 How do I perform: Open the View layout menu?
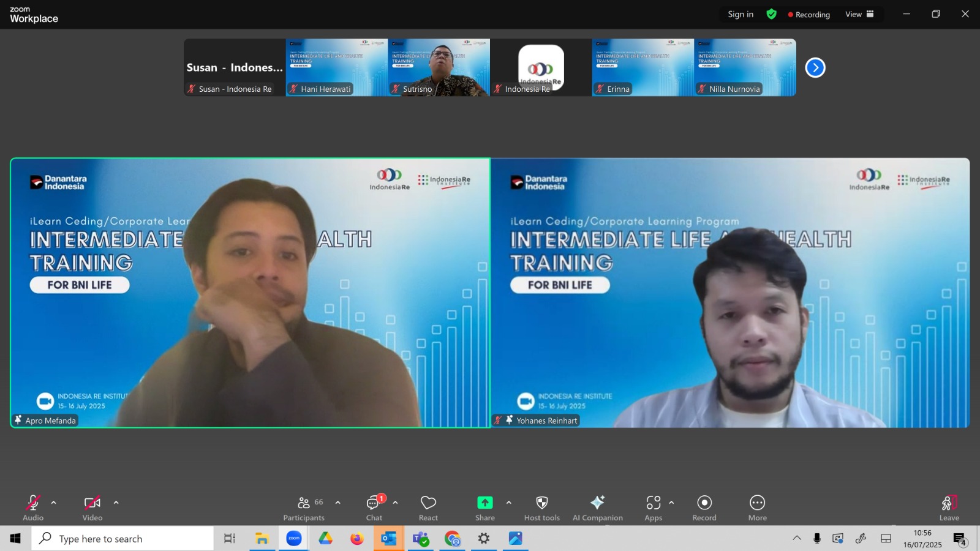[x=859, y=14]
